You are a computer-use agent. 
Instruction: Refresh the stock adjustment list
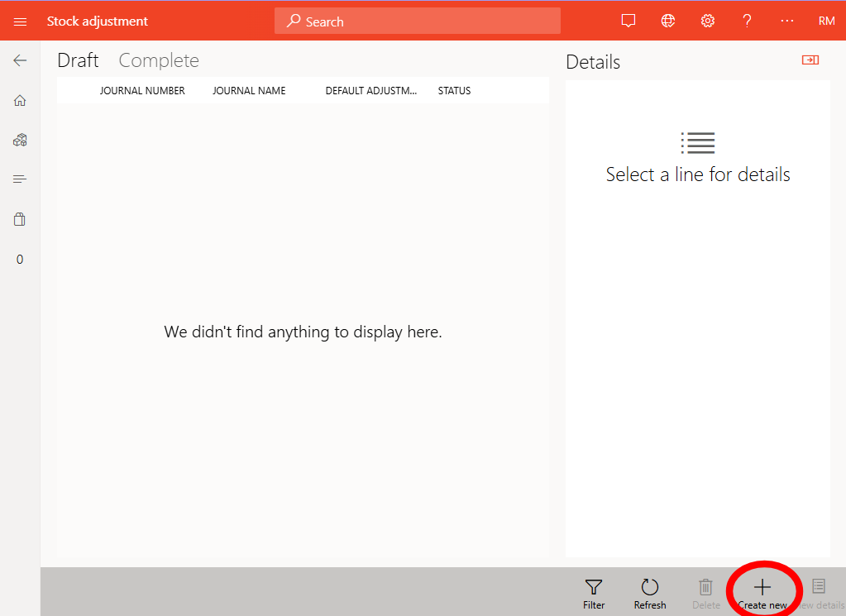click(x=650, y=593)
